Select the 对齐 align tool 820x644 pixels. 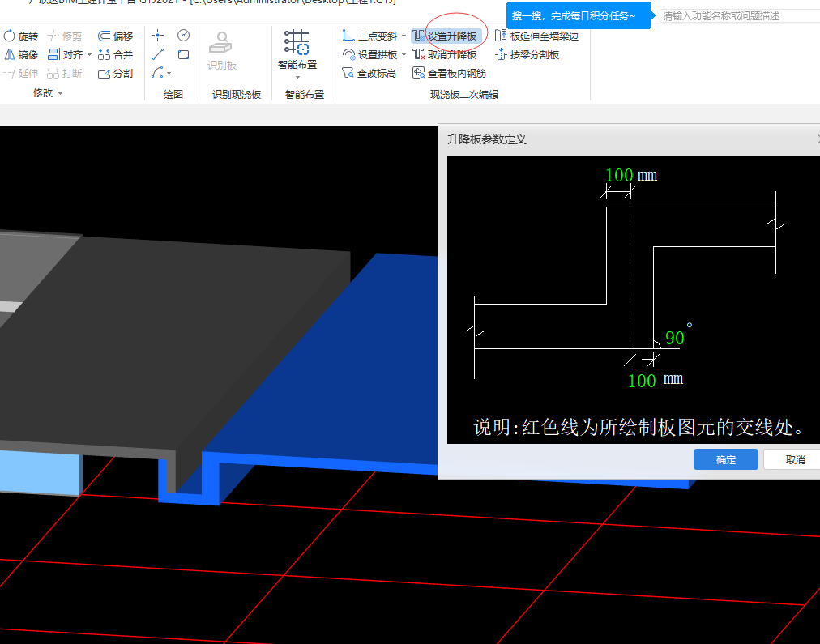65,54
